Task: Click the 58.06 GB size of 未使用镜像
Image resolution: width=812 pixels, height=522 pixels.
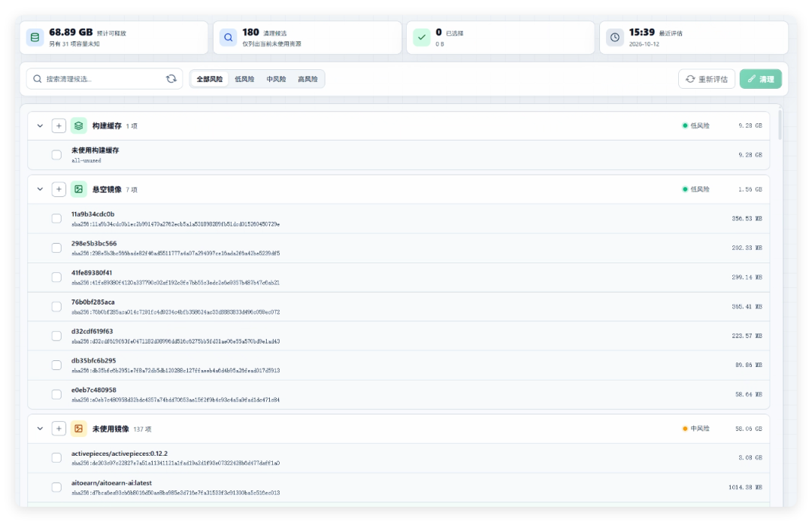Action: coord(748,429)
